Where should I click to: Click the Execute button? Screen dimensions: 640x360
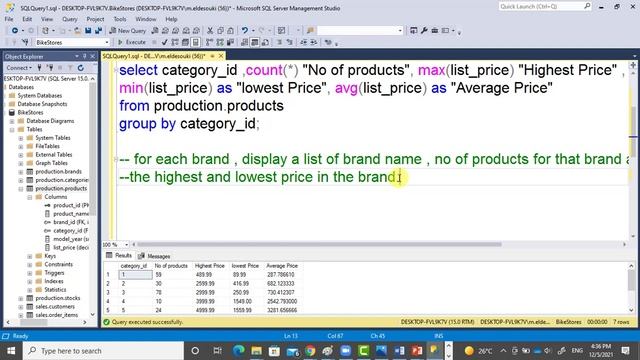click(132, 42)
